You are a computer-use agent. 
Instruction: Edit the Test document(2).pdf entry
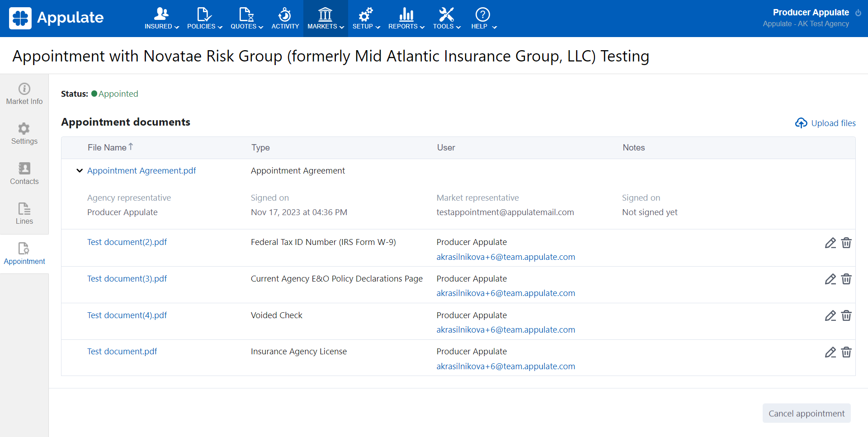[x=830, y=243]
